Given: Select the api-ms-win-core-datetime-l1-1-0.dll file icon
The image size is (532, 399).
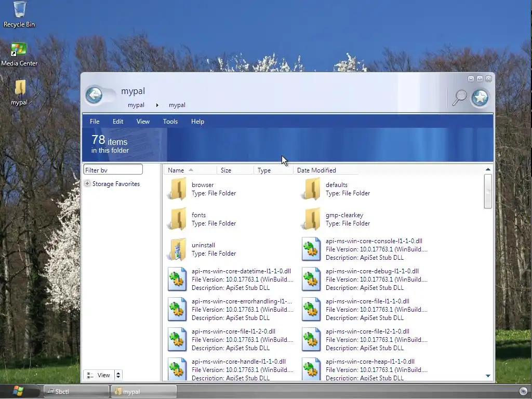Looking at the screenshot, I should pyautogui.click(x=178, y=279).
